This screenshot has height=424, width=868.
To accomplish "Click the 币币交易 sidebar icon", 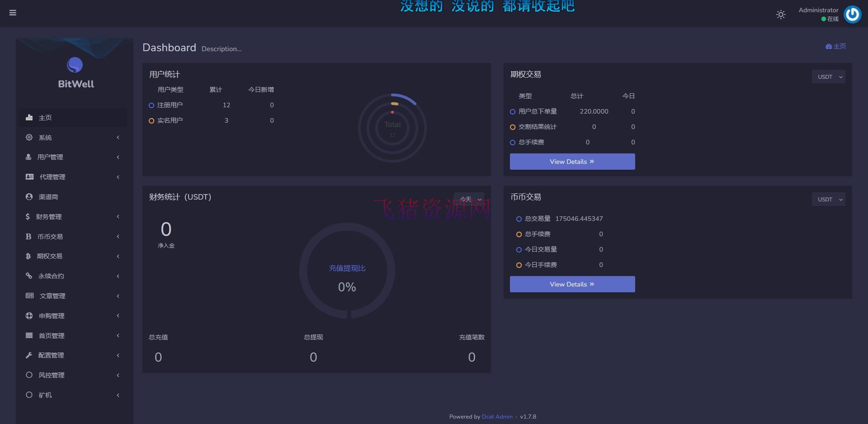I will click(x=28, y=236).
